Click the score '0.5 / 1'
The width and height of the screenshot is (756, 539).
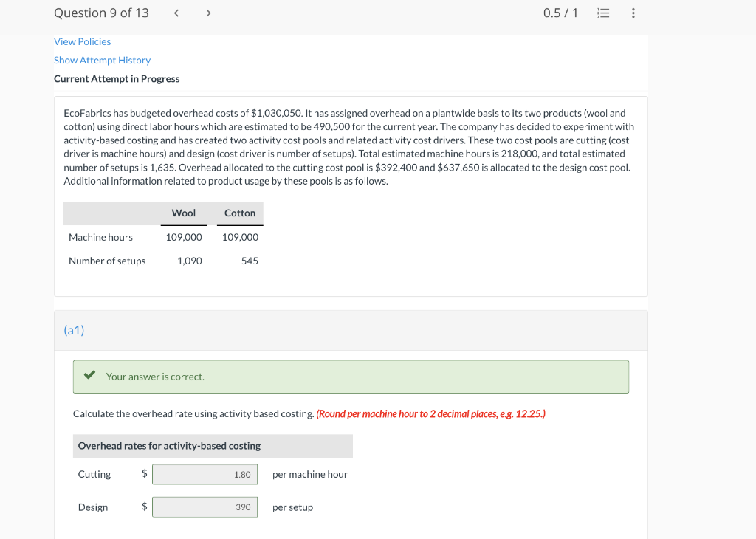[560, 13]
